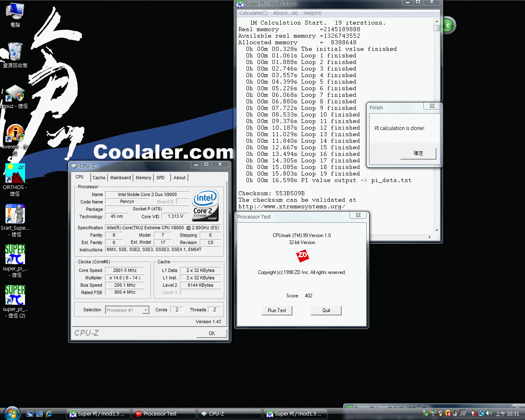Screen dimensions: 525x420
Task: Launch the Srart_Supe... desktop shortcut
Action: (15, 220)
